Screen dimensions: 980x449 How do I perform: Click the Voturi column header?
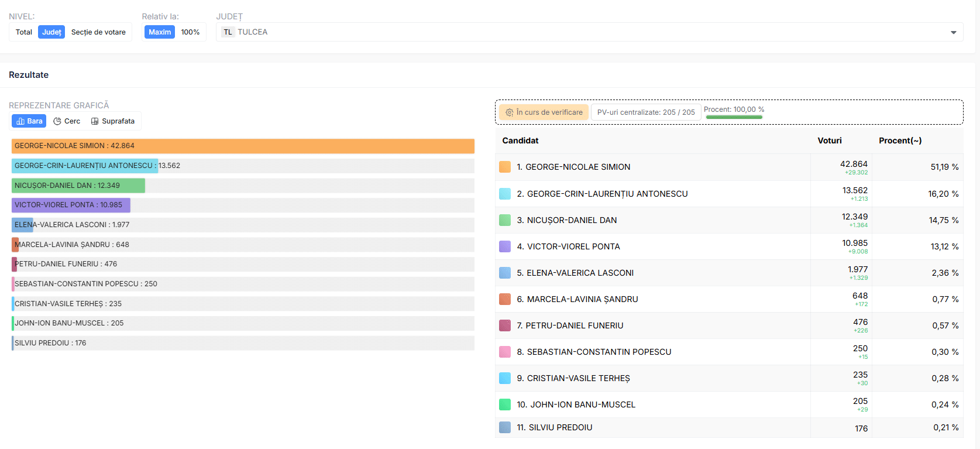click(829, 140)
